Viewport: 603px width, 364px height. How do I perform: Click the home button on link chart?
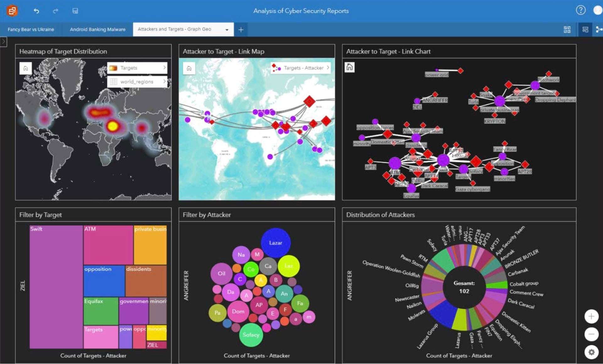[x=350, y=67]
